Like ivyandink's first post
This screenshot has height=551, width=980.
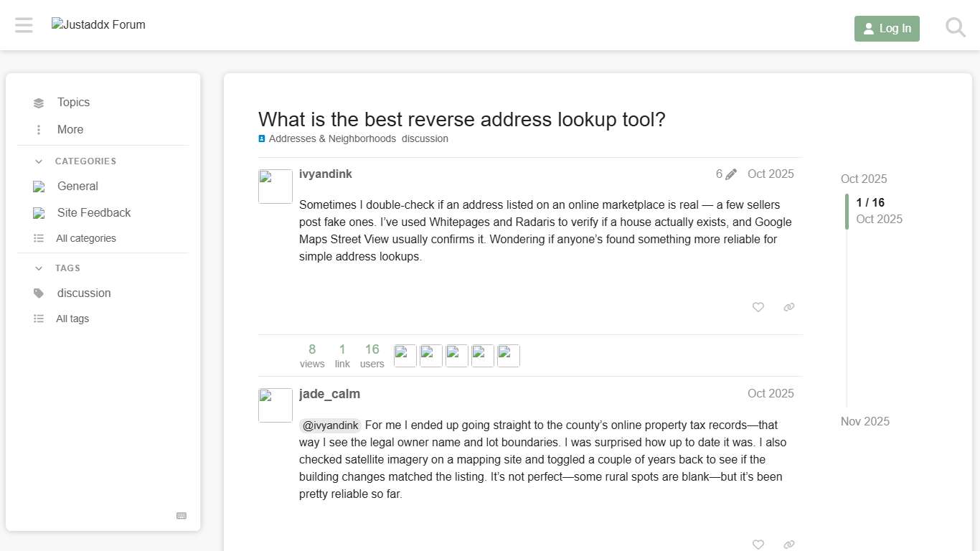coord(758,307)
